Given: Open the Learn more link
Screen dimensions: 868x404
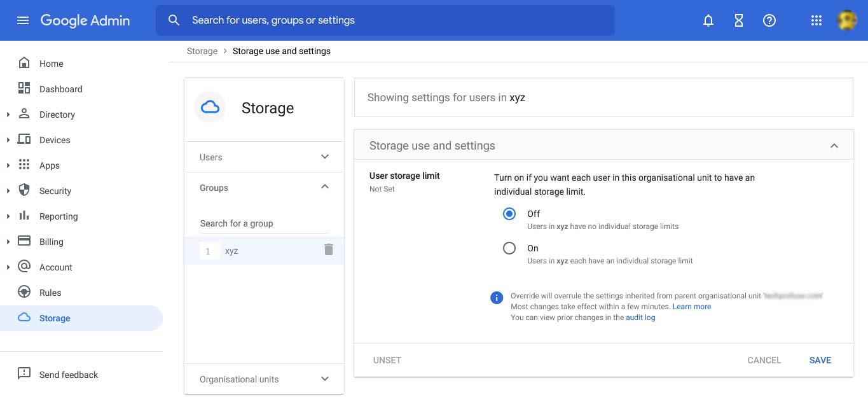Looking at the screenshot, I should [692, 306].
